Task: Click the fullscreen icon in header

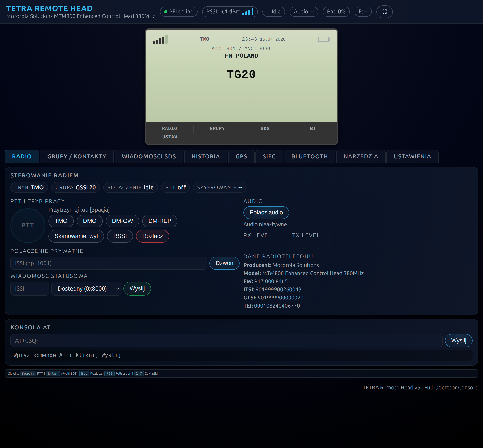Action: [x=384, y=12]
